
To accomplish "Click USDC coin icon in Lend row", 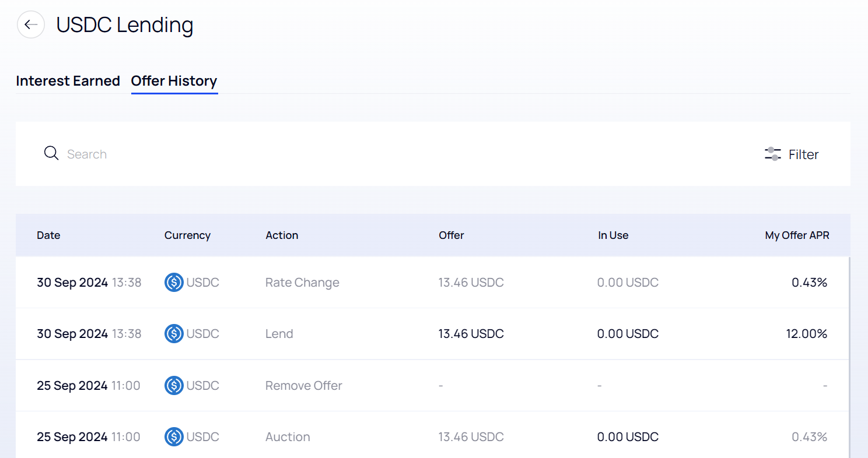I will pos(174,334).
